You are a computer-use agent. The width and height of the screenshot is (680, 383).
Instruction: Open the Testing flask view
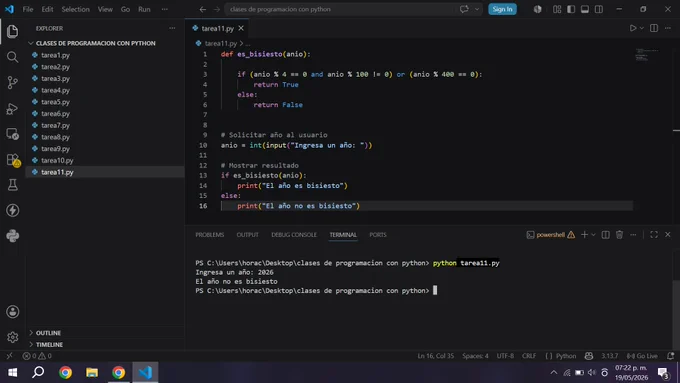[13, 185]
